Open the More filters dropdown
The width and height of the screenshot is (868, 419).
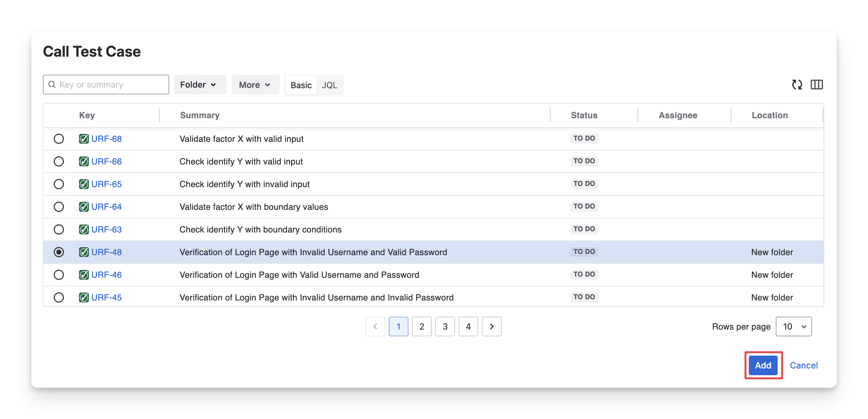pyautogui.click(x=255, y=85)
